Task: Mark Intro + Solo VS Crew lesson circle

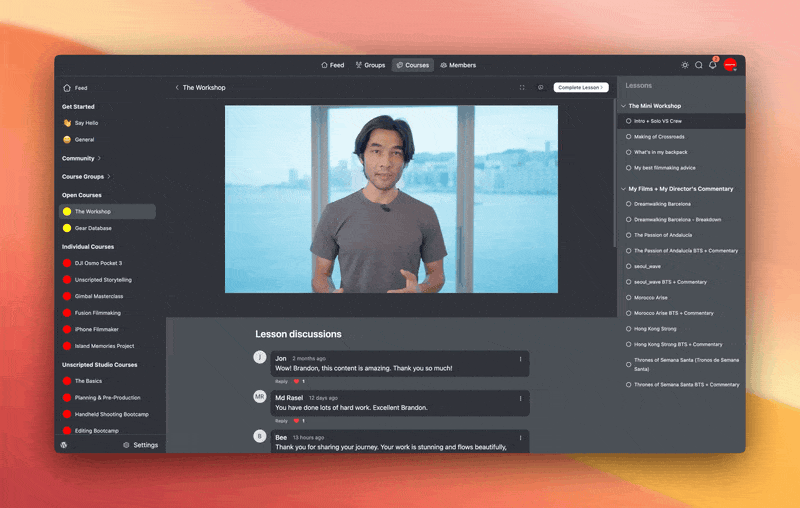Action: point(629,121)
